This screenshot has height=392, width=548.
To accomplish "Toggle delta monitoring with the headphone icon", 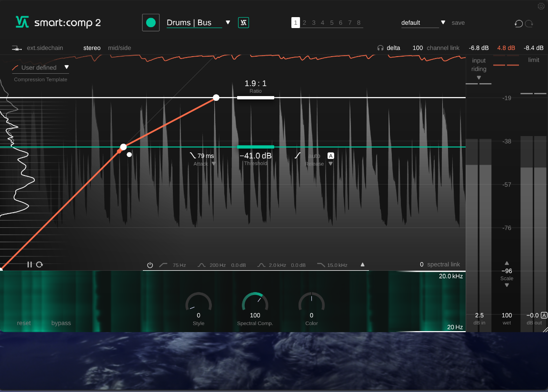I will [x=379, y=48].
